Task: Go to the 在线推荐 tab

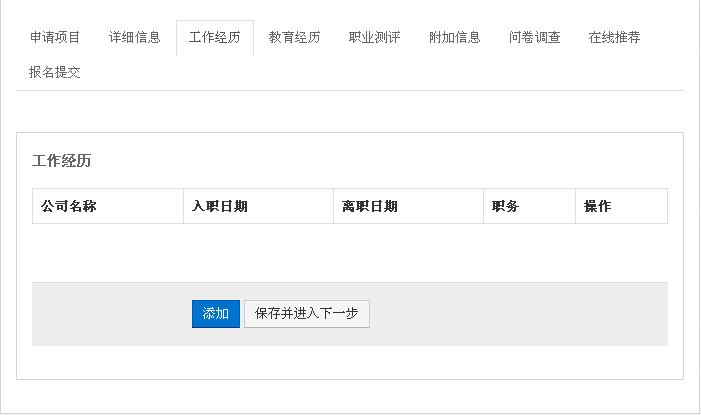Action: point(615,38)
